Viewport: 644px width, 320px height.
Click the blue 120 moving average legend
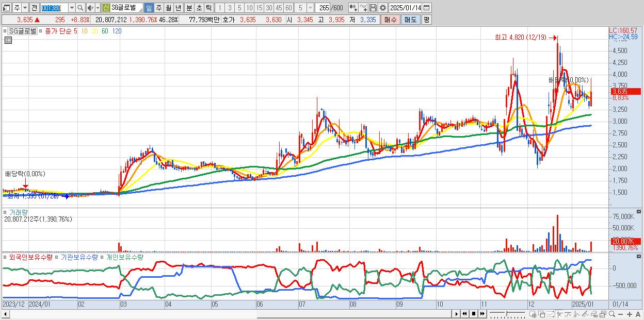pos(117,31)
